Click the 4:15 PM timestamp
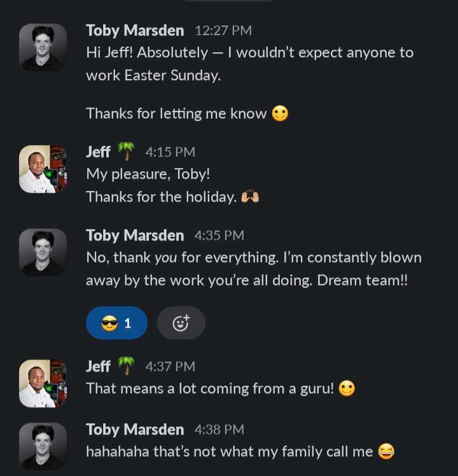The height and width of the screenshot is (476, 458). pos(170,152)
